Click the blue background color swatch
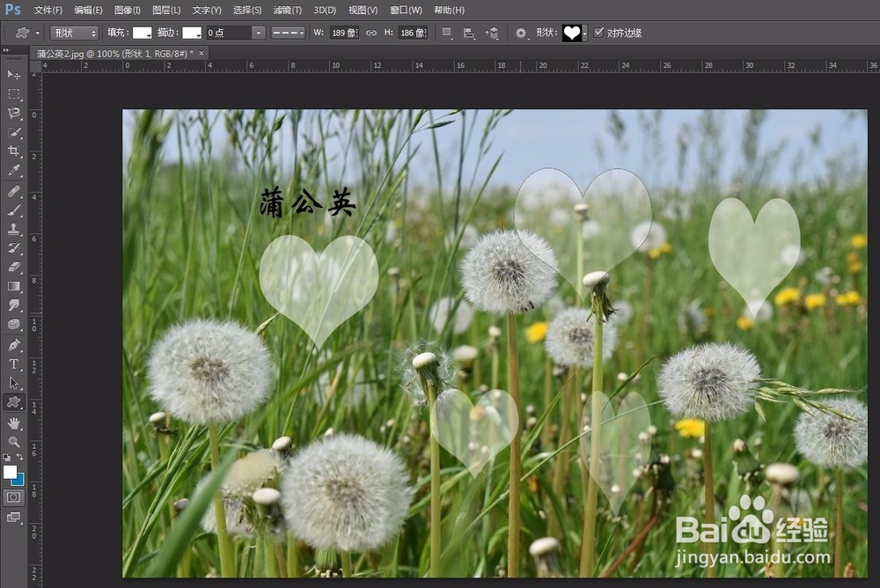The height and width of the screenshot is (588, 880). pyautogui.click(x=19, y=481)
